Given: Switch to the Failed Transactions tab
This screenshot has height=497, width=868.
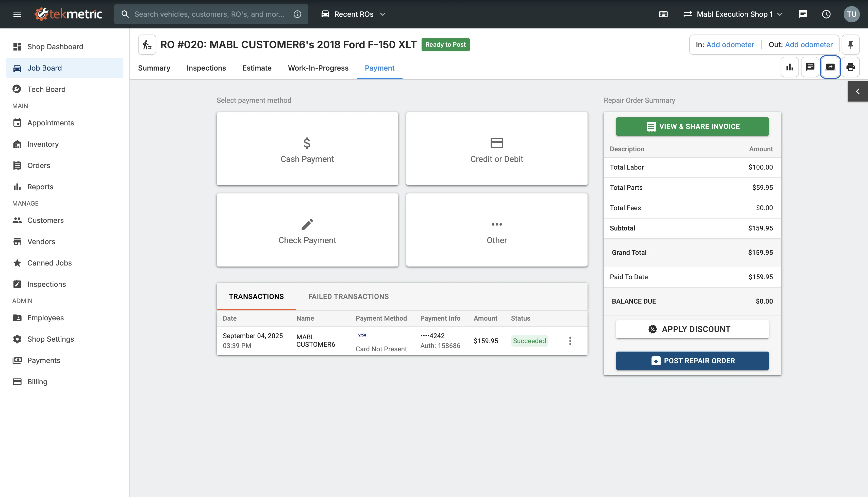Looking at the screenshot, I should coord(348,296).
